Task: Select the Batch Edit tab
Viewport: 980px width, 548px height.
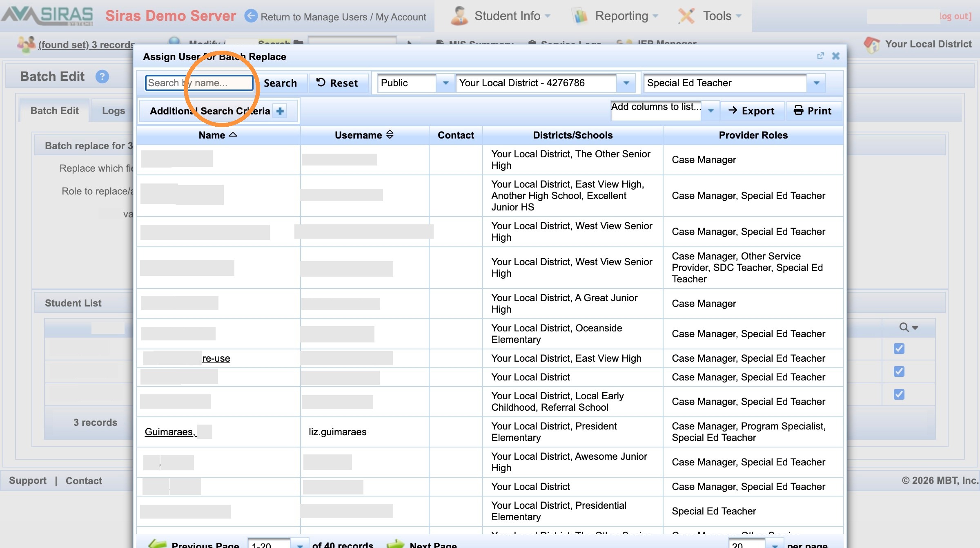Action: pyautogui.click(x=54, y=110)
